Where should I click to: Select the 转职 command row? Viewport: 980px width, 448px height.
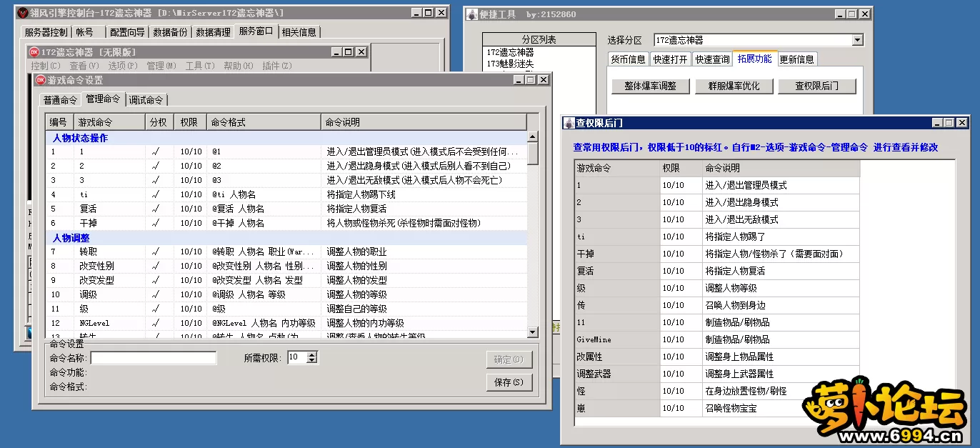click(x=286, y=252)
